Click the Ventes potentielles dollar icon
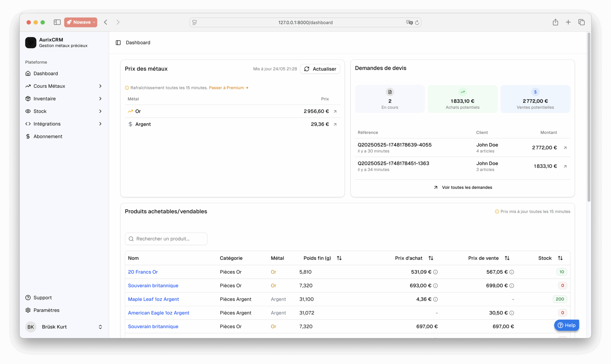 (x=535, y=92)
